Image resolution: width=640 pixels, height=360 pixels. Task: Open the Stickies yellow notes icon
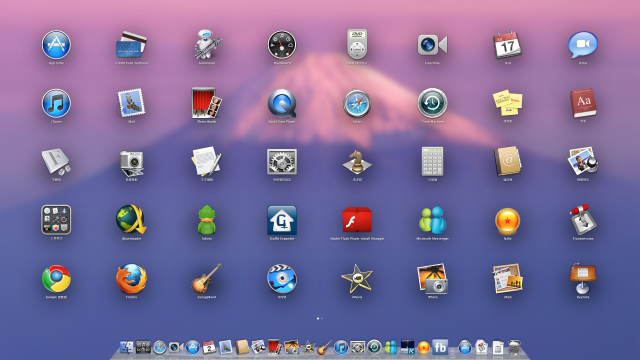(507, 103)
